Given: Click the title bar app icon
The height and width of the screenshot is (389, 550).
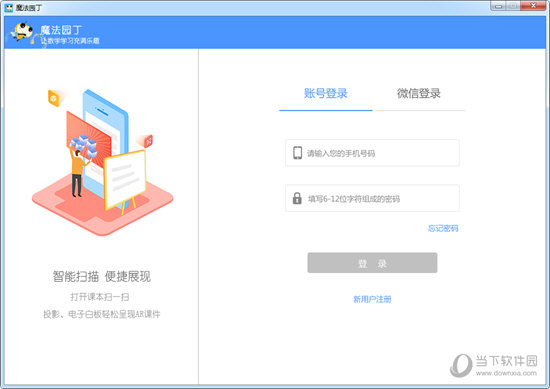Looking at the screenshot, I should [x=9, y=8].
